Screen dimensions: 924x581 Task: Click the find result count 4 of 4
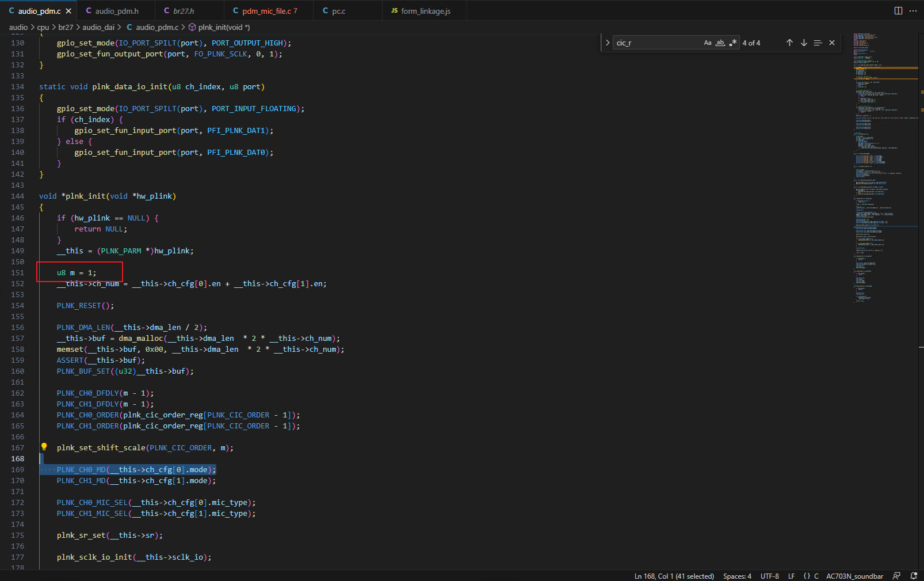[751, 43]
